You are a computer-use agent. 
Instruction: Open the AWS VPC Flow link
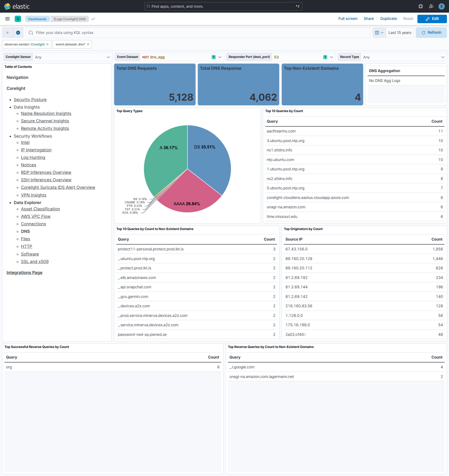[36, 216]
